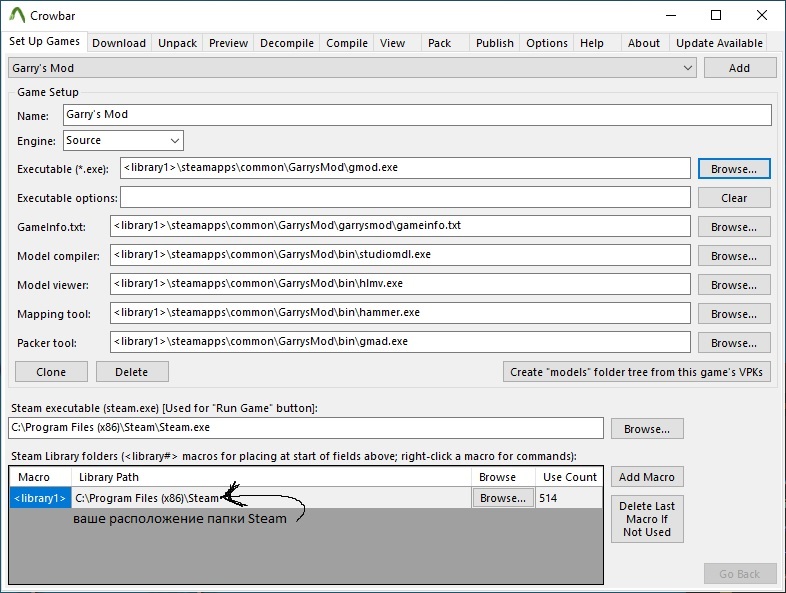
Task: Create models folder tree from game's VPKs
Action: click(637, 372)
